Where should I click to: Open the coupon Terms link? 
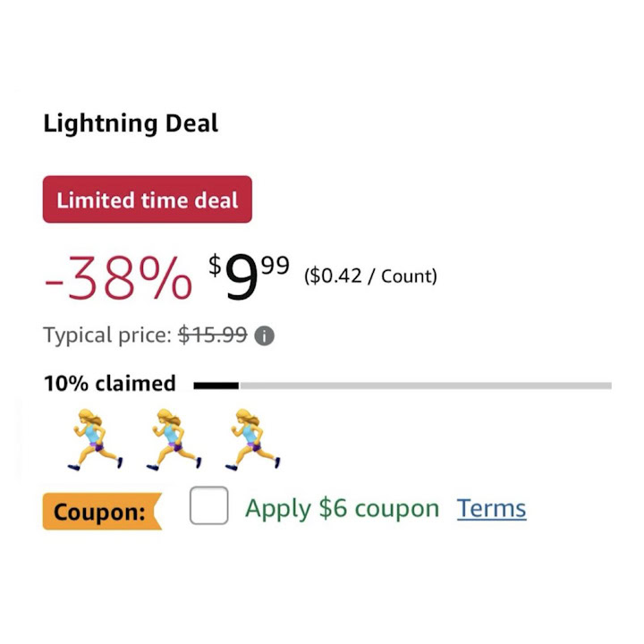tap(491, 508)
